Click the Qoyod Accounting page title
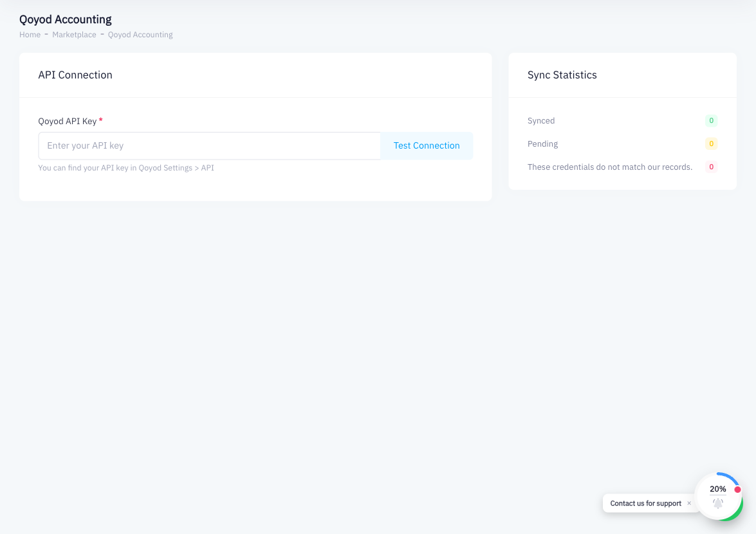The image size is (756, 534). [x=66, y=19]
